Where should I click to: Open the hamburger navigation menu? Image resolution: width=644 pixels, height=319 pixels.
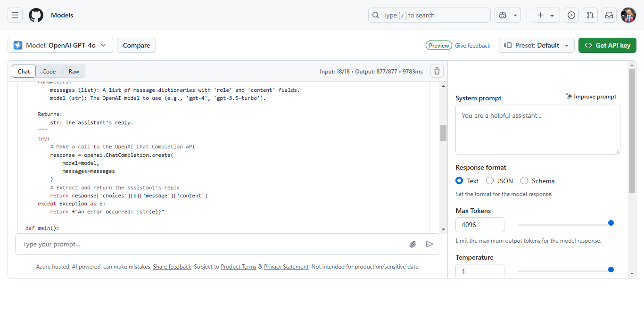pos(15,15)
